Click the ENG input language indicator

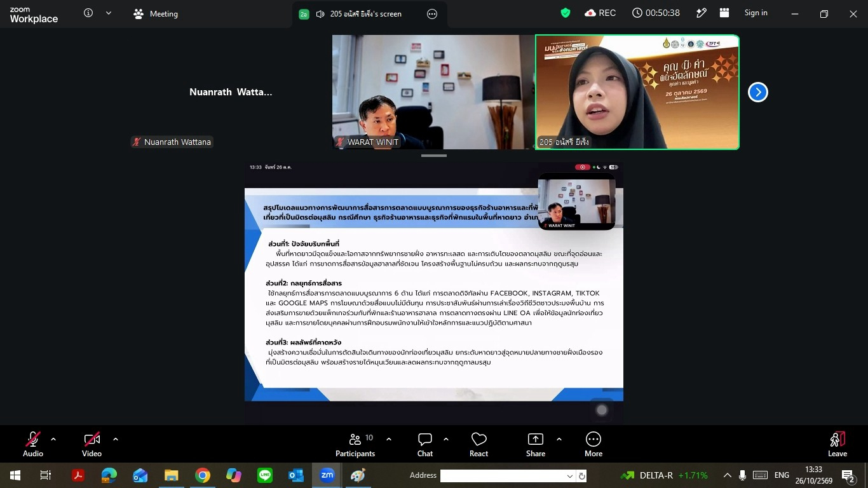pos(782,475)
